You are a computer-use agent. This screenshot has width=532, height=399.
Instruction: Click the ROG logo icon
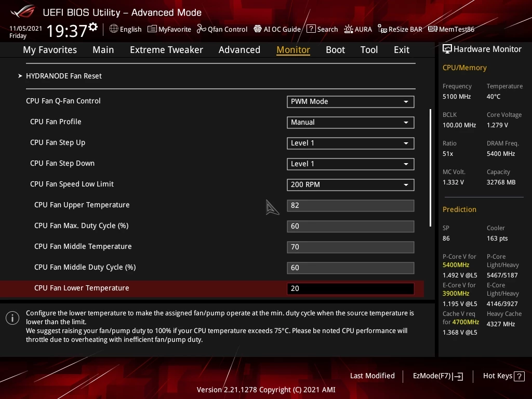click(22, 12)
